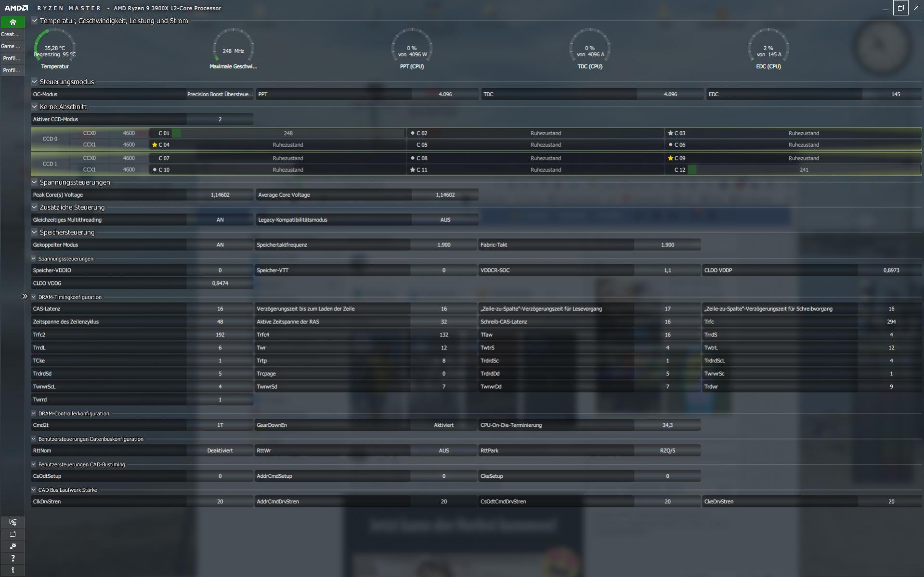Click the VDDCR-SOC 1,1 value

point(667,270)
